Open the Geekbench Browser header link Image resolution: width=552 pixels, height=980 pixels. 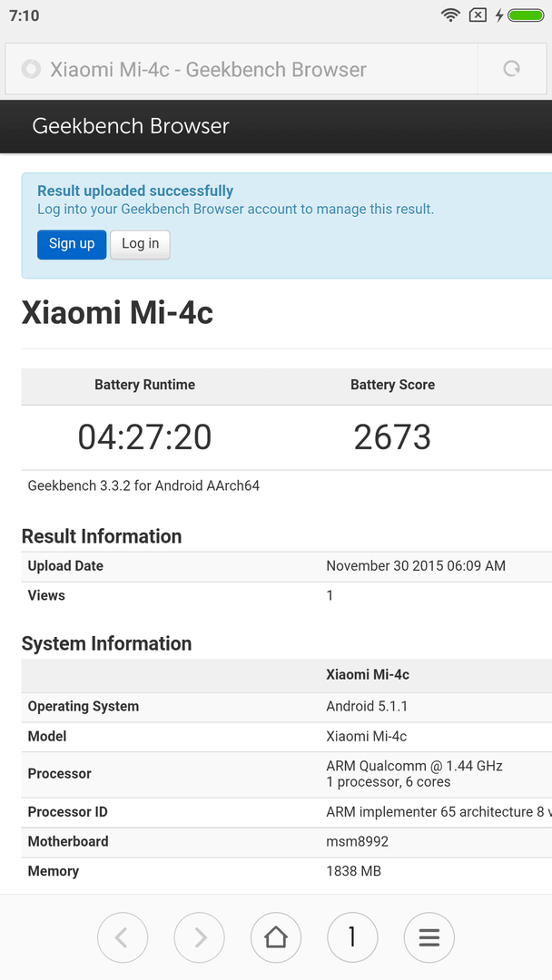(x=131, y=126)
